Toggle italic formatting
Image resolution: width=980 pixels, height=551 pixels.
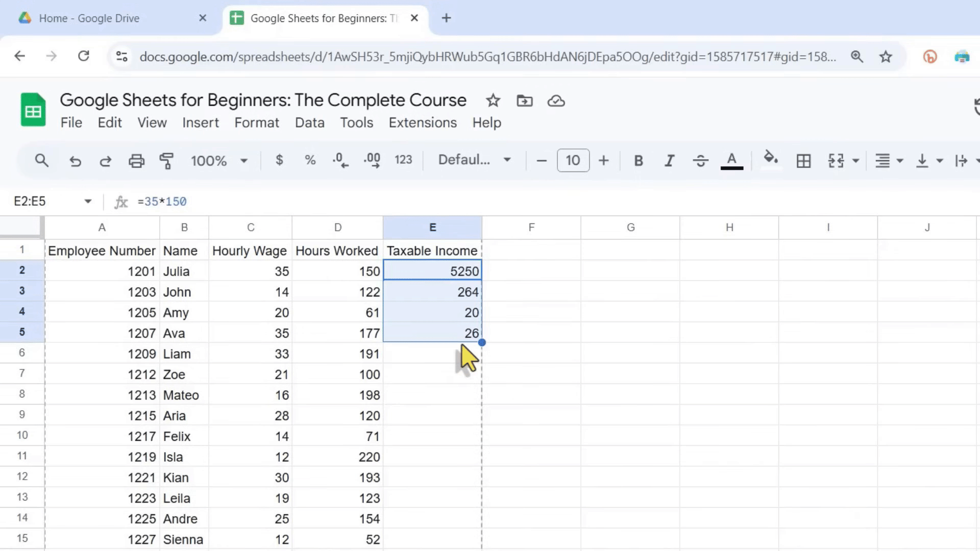point(669,160)
